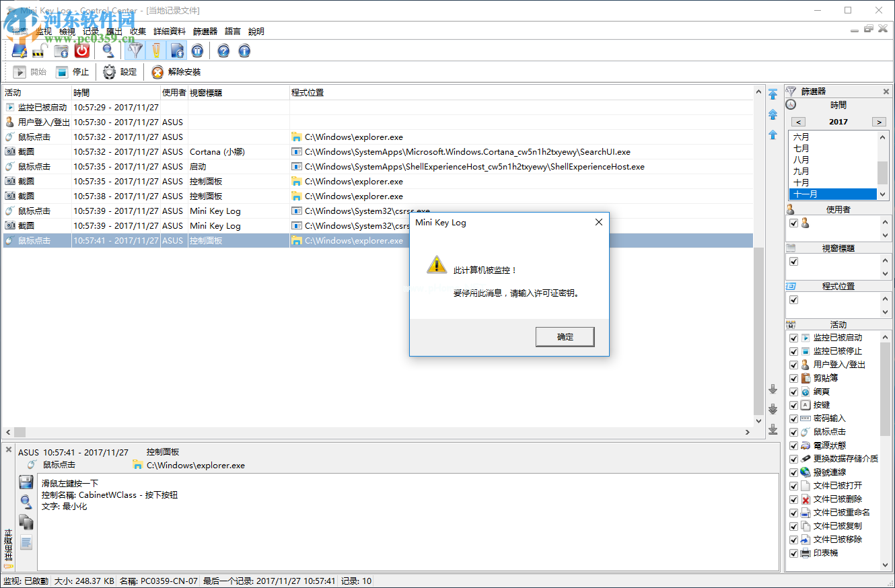Toggle the document with arrow toolbar icon
The width and height of the screenshot is (895, 588).
click(177, 50)
